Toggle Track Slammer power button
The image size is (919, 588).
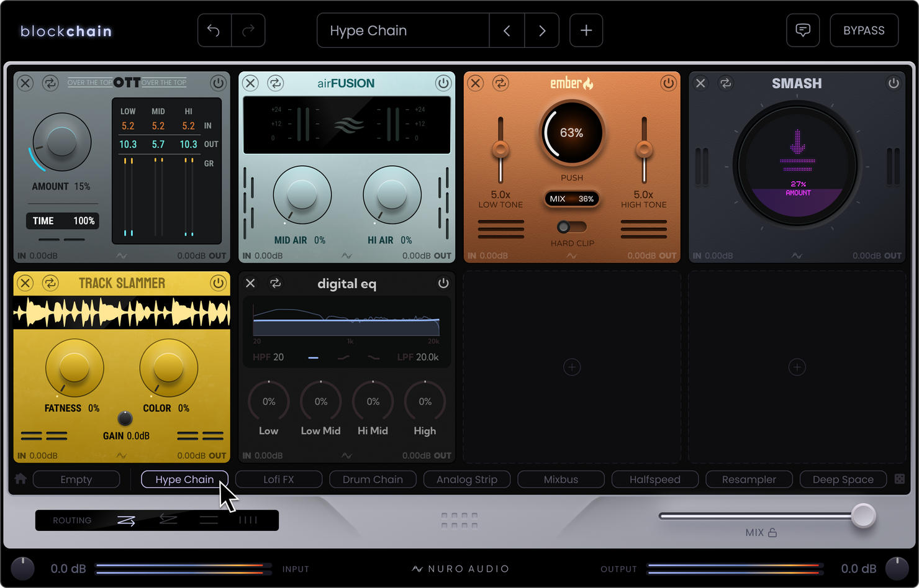coord(218,283)
